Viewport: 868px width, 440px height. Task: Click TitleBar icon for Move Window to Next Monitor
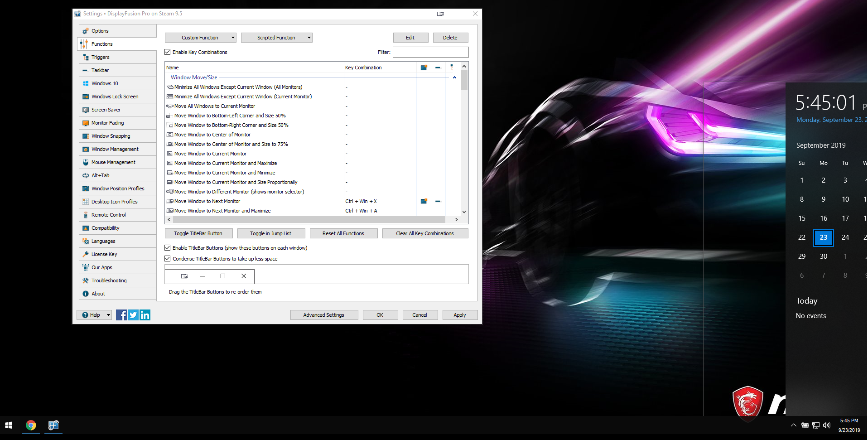point(424,201)
